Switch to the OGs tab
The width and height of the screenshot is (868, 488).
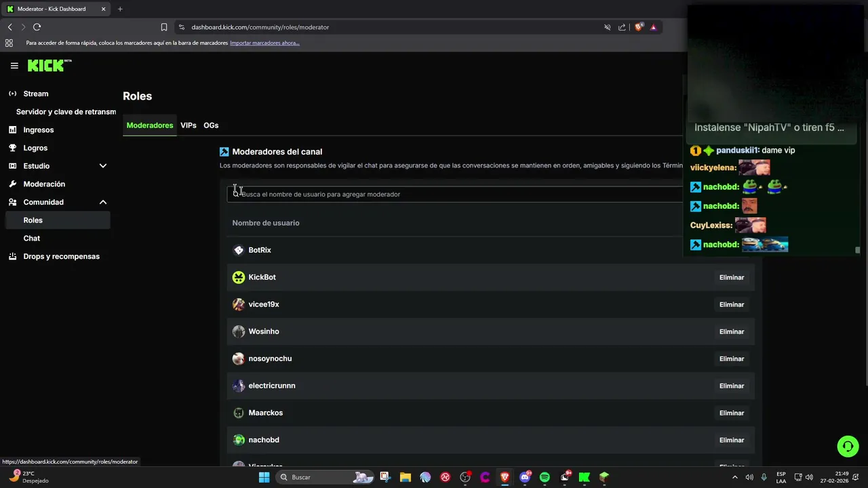[x=211, y=125]
